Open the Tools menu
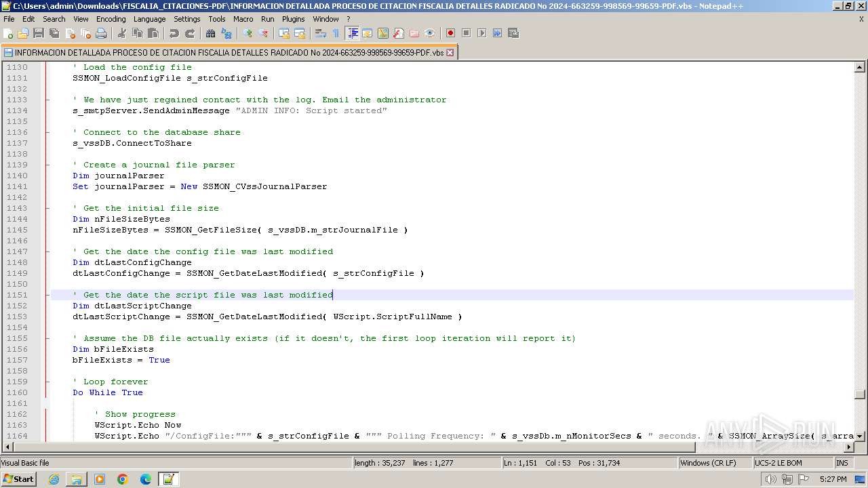The height and width of the screenshot is (488, 868). pyautogui.click(x=217, y=19)
